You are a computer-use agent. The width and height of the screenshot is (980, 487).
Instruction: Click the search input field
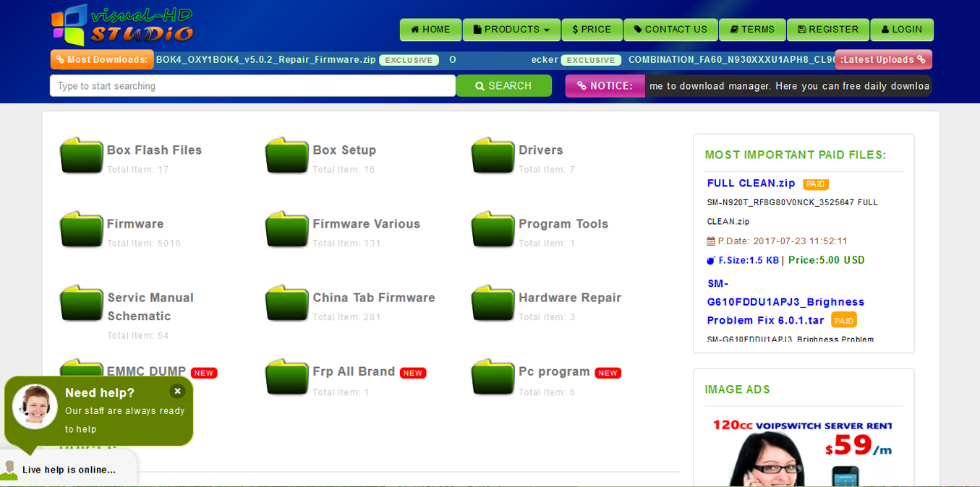252,86
